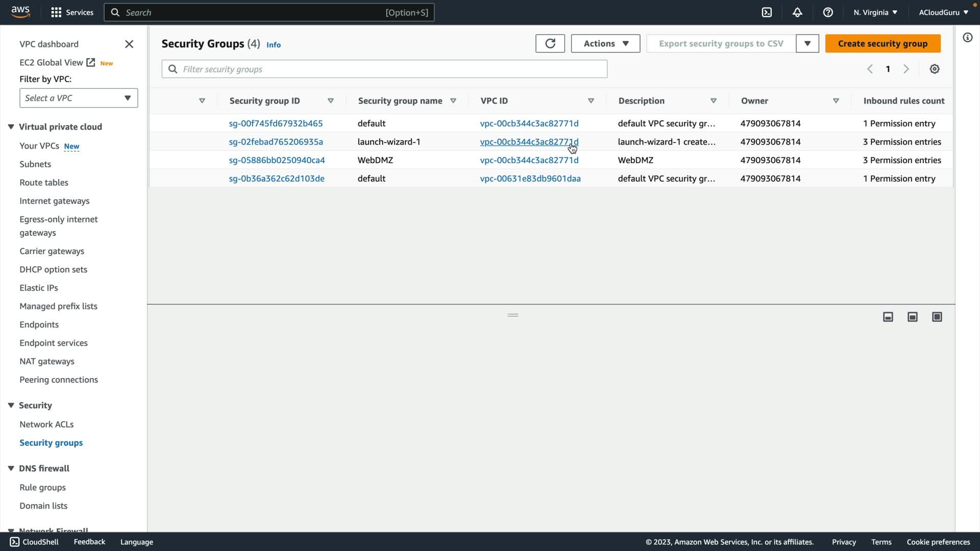Viewport: 980px width, 551px height.
Task: Open CloudShell from top navigation bar icon
Action: click(x=767, y=12)
